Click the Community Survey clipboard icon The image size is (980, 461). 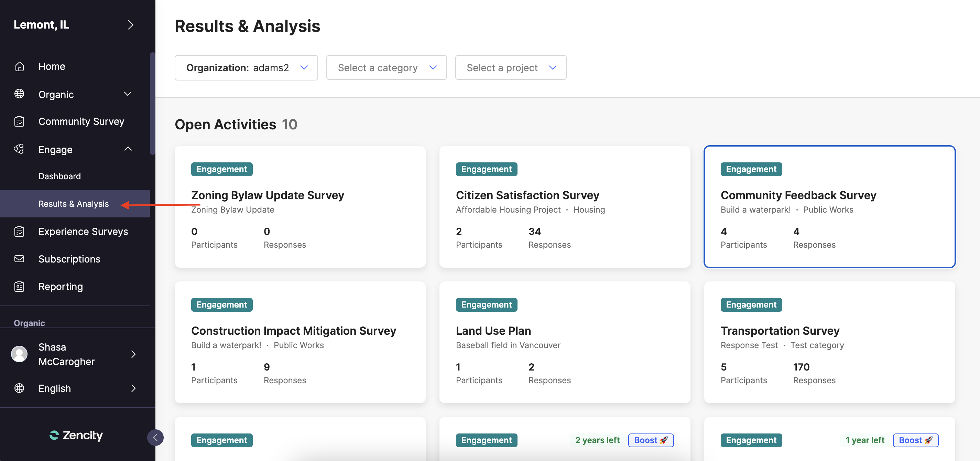(19, 121)
